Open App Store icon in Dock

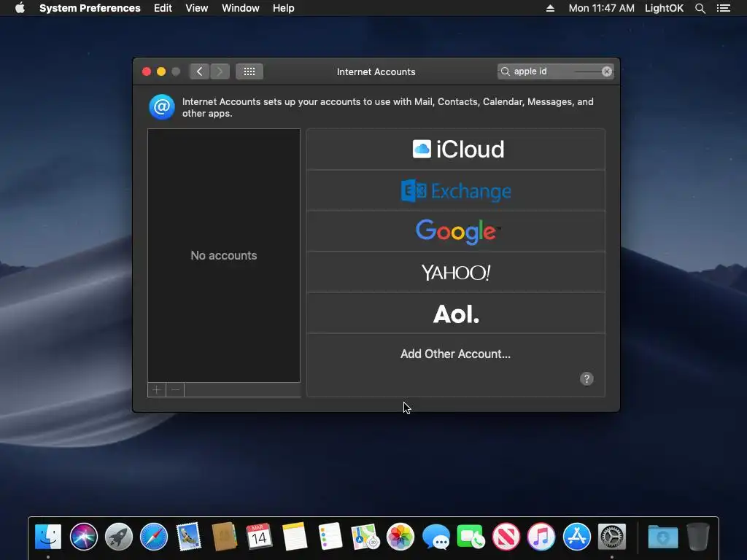click(576, 537)
